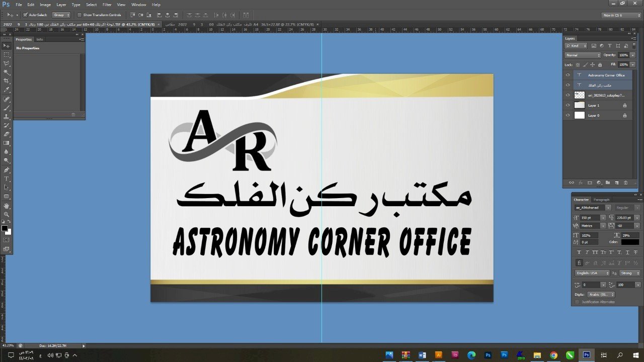Viewport: 644px width, 362px height.
Task: Click the Info panel tab
Action: (x=40, y=39)
